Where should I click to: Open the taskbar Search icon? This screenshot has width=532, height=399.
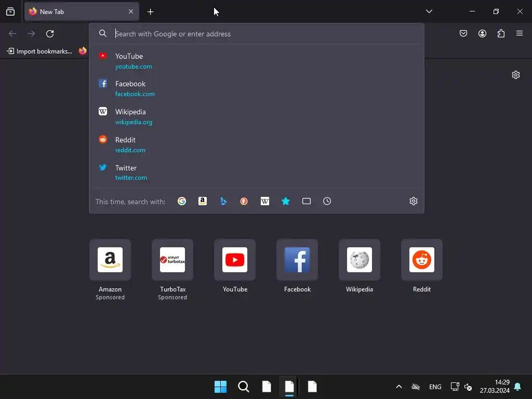[x=244, y=387]
